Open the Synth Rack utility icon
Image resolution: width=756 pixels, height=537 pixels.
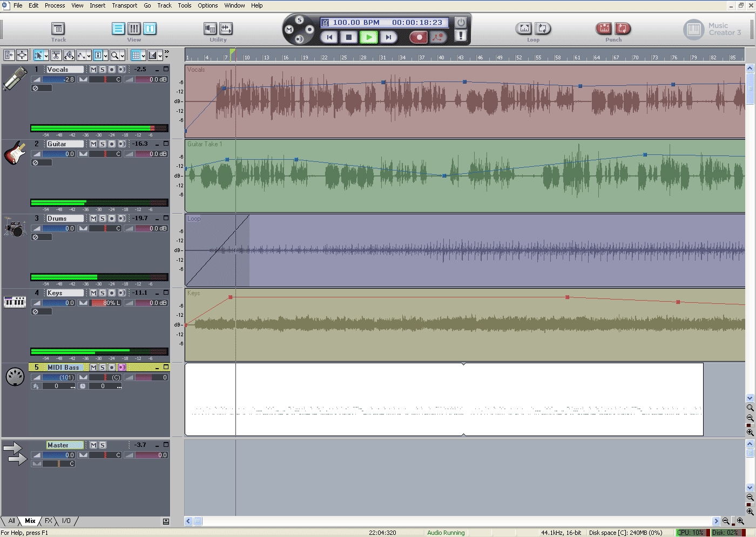[x=210, y=29]
